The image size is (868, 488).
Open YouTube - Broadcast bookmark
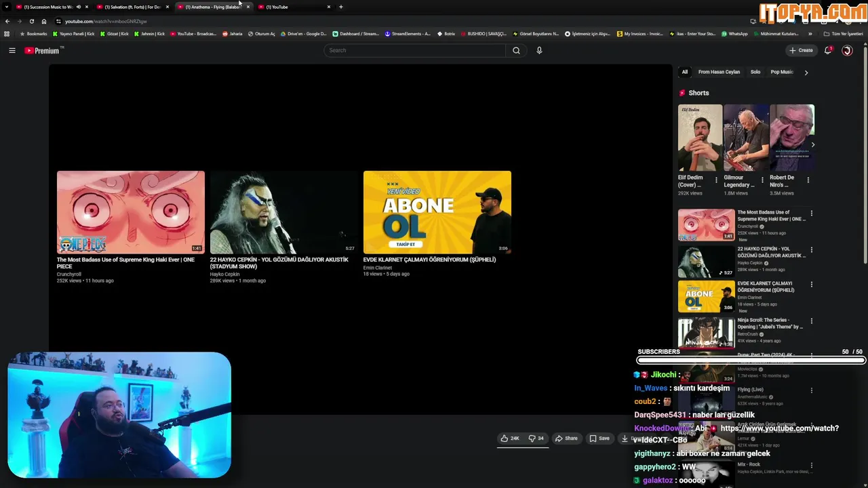pyautogui.click(x=193, y=33)
